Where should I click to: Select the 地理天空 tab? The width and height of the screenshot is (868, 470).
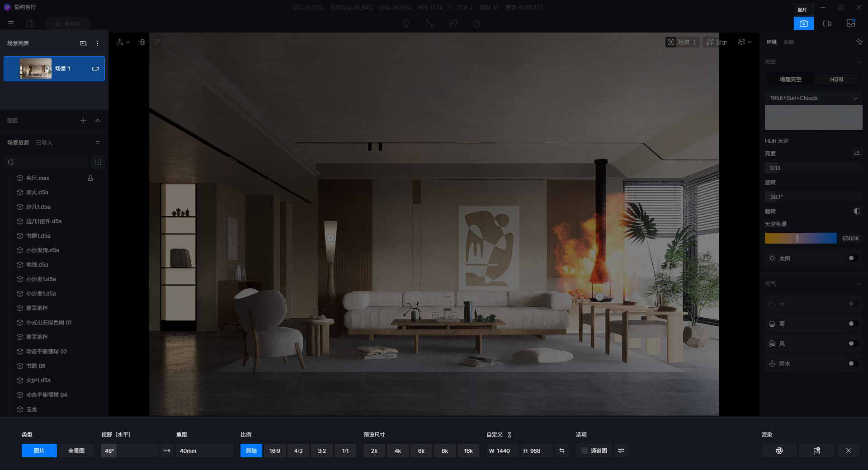click(790, 80)
